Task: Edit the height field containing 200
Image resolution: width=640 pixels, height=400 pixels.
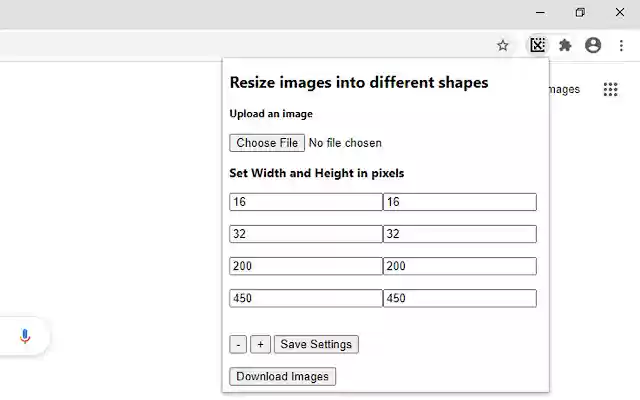Action: tap(460, 266)
